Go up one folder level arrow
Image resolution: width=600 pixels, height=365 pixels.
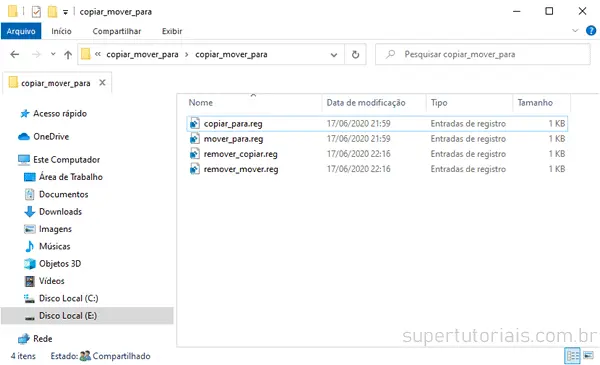(68, 55)
